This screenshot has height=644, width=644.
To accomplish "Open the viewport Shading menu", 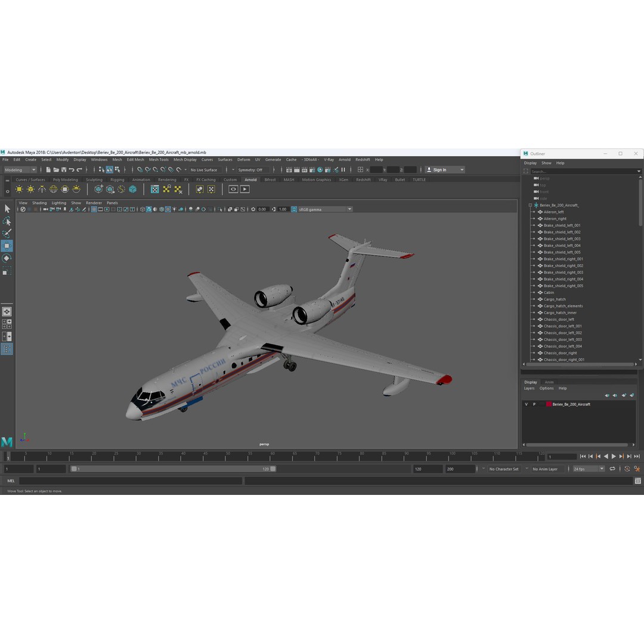I will (39, 203).
